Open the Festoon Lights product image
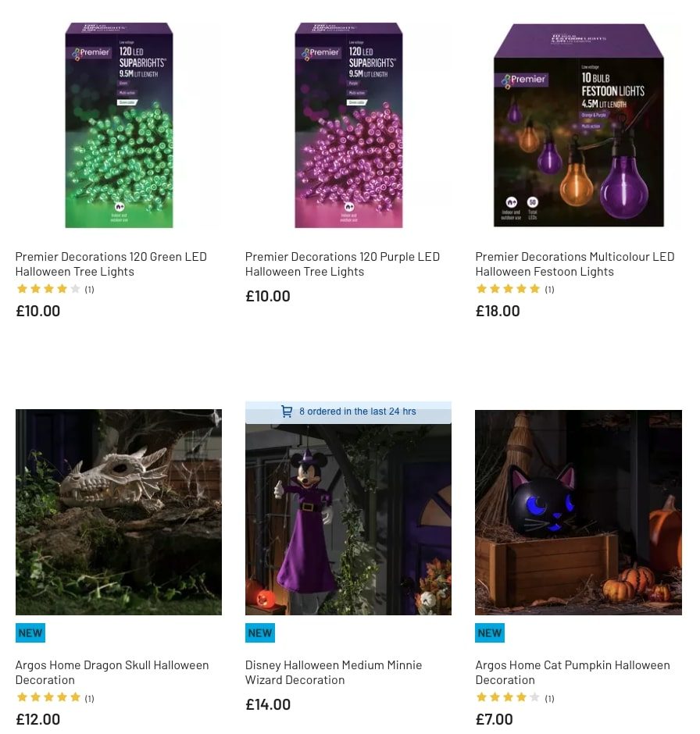 click(x=578, y=125)
